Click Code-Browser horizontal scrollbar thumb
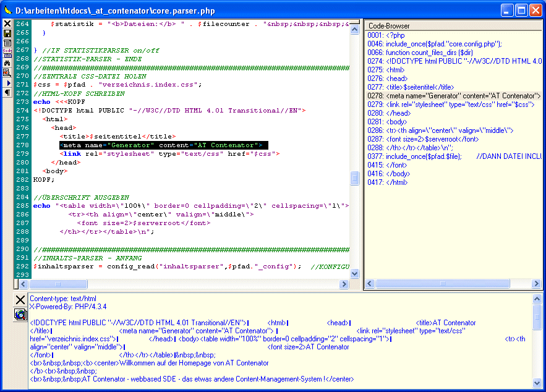This screenshot has width=546, height=392. click(x=442, y=284)
